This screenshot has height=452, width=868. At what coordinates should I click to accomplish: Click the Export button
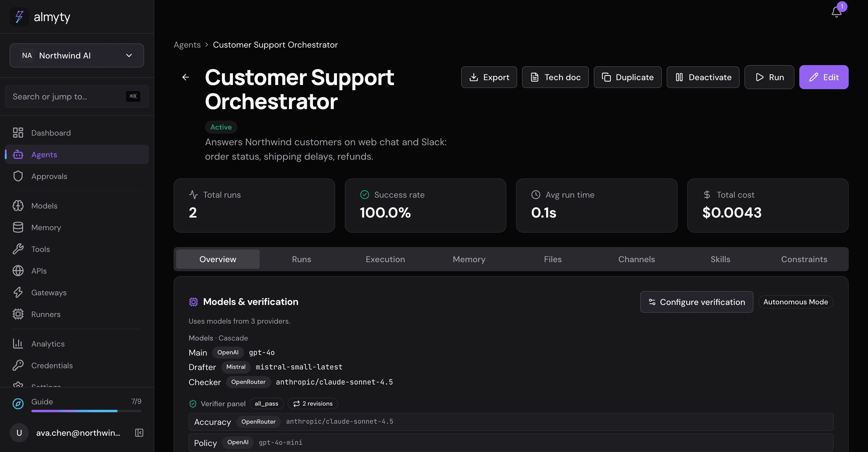pyautogui.click(x=489, y=77)
